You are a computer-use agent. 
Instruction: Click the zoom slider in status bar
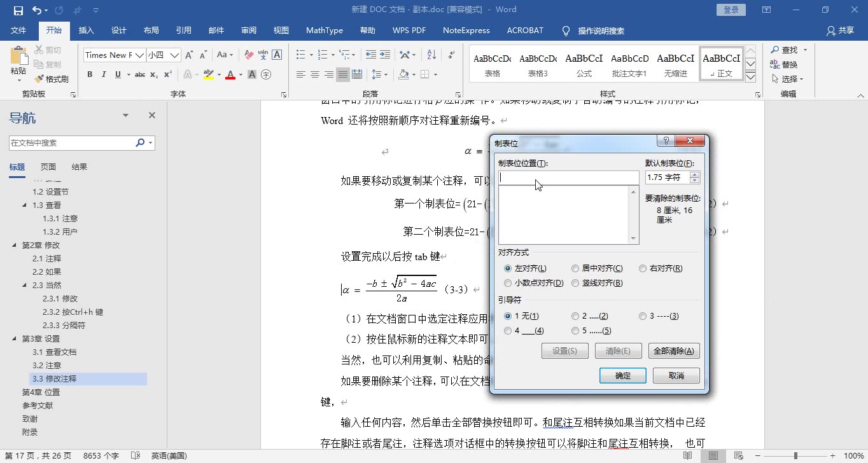(x=795, y=456)
